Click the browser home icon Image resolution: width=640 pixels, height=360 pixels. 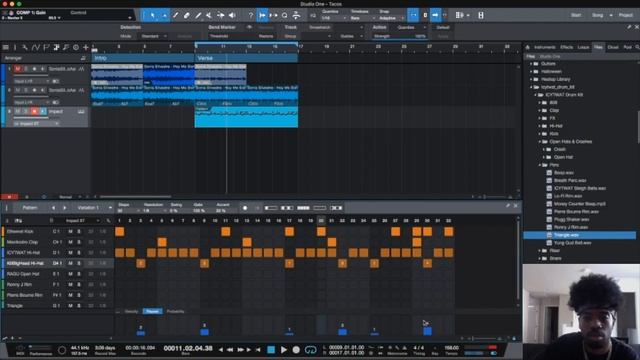(528, 47)
